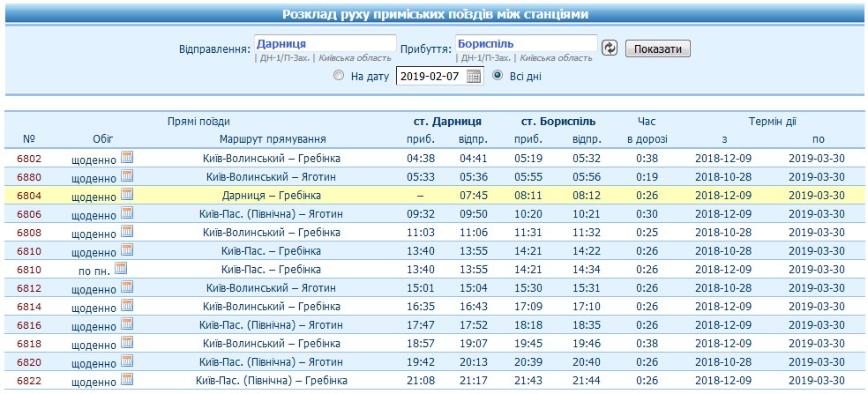The width and height of the screenshot is (868, 394).
Task: Click the 'Маршрут прямування' column header
Action: pos(273,139)
